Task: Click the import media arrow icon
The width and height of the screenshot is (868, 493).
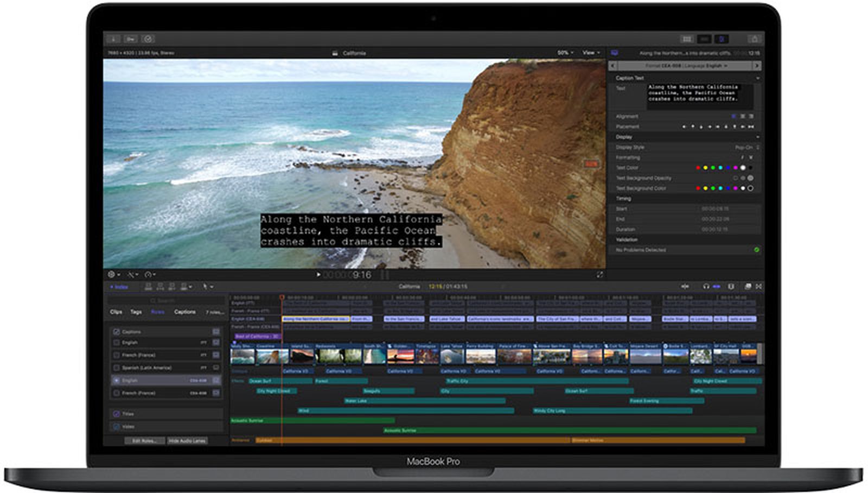Action: point(113,39)
